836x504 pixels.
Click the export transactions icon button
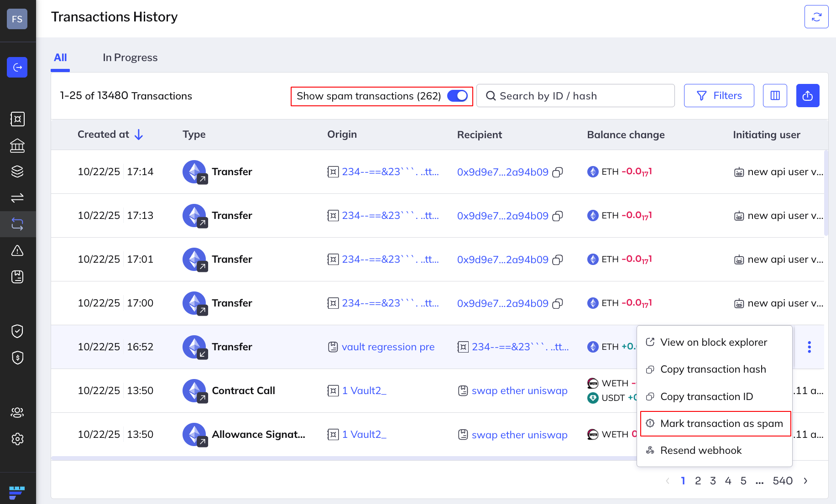click(807, 96)
